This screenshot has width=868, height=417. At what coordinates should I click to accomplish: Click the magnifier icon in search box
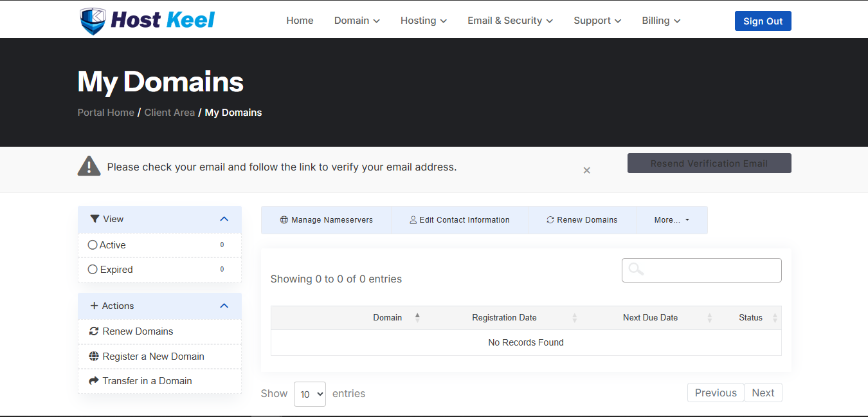636,269
